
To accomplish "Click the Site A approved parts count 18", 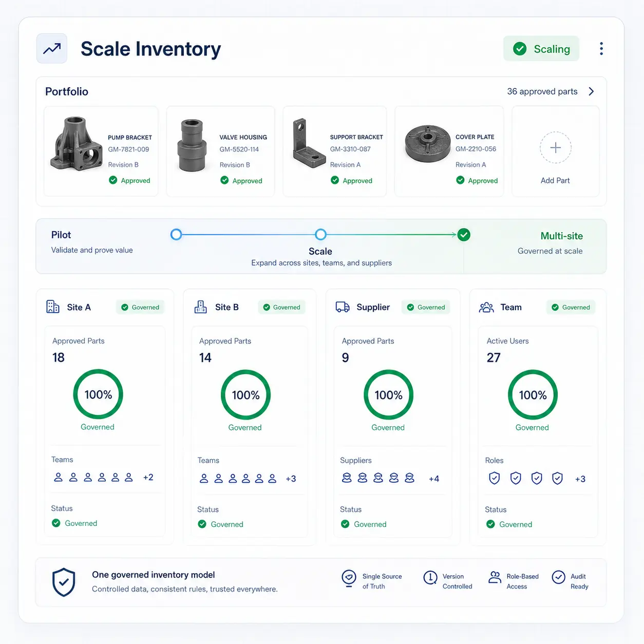I will coord(59,357).
